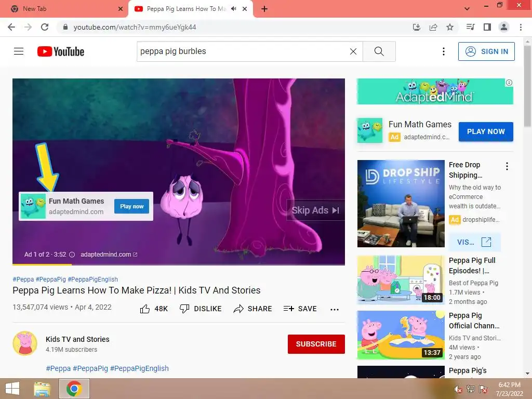The image size is (532, 399).
Task: Select the Peppa Pig Learns tab
Action: (x=186, y=9)
